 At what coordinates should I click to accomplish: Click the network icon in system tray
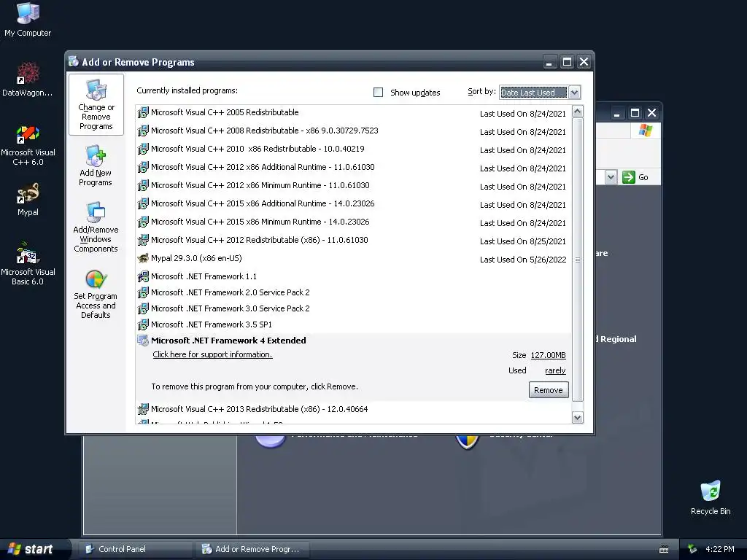click(x=692, y=549)
